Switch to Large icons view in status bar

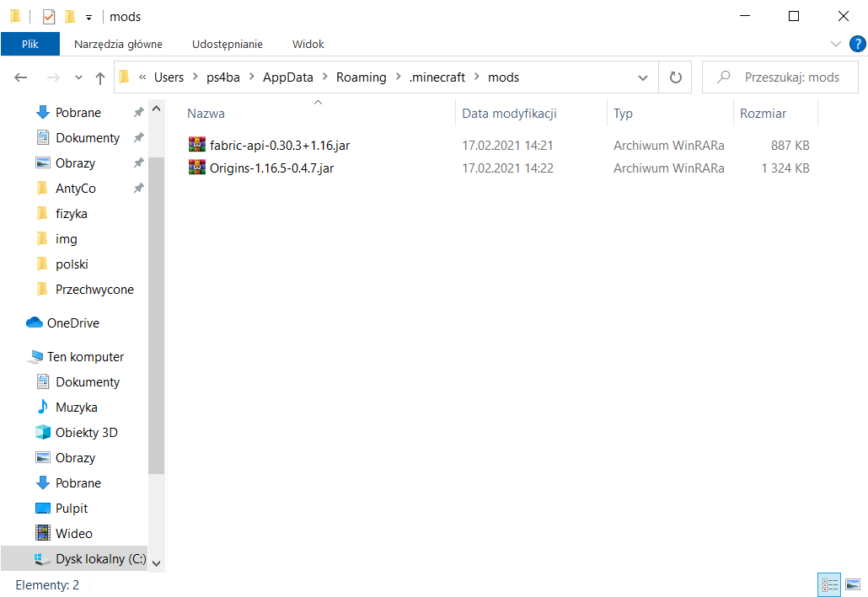853,585
